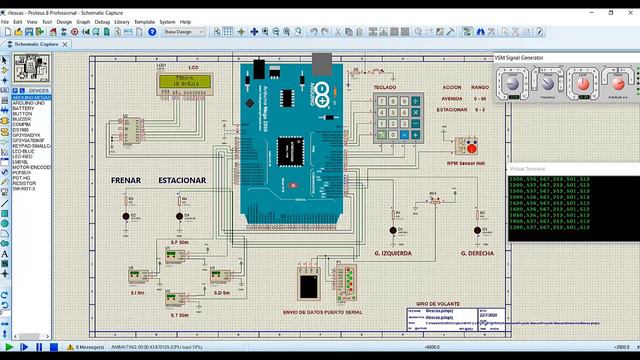Image resolution: width=640 pixels, height=360 pixels.
Task: Click key 5 on TECLADO keypad
Action: [393, 112]
